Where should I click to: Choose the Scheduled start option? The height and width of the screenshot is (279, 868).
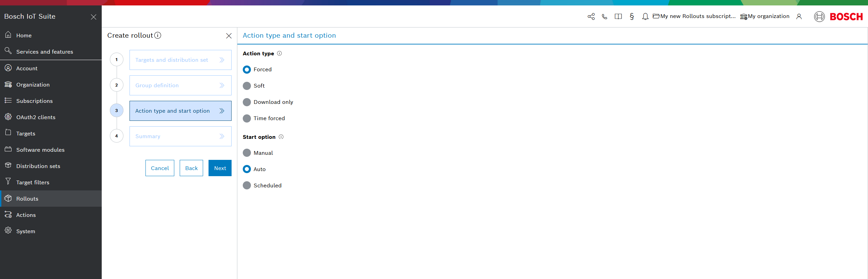click(x=247, y=185)
